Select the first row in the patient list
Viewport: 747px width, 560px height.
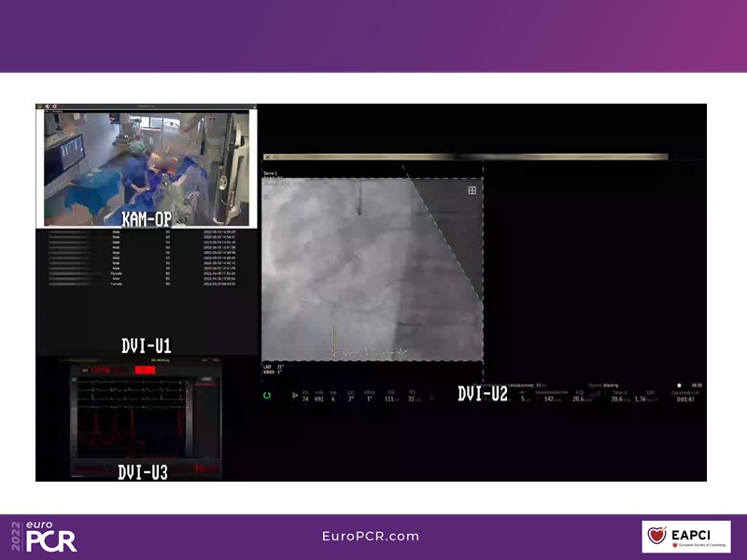pos(140,231)
